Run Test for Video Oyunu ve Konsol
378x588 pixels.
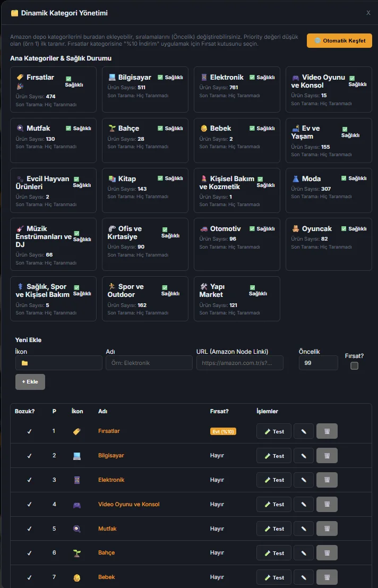(274, 505)
